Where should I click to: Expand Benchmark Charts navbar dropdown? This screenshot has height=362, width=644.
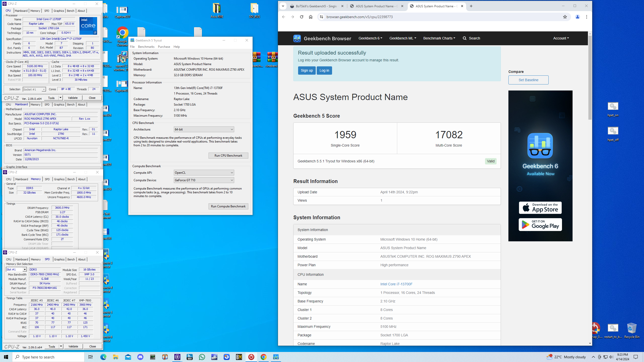(439, 38)
